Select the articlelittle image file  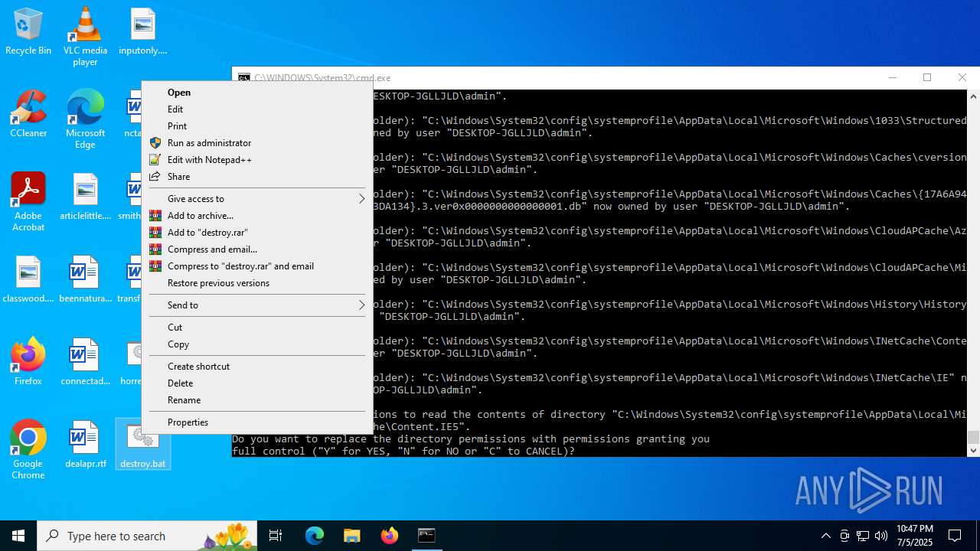pos(85,197)
